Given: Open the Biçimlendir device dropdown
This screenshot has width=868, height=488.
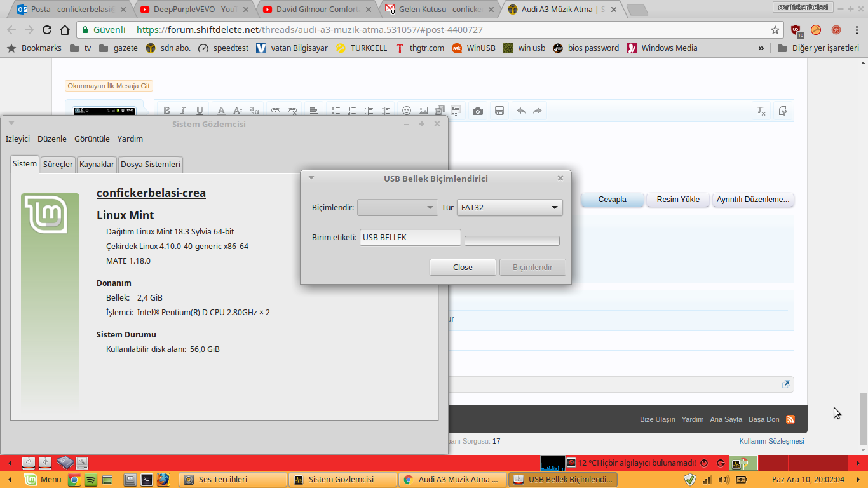Looking at the screenshot, I should pyautogui.click(x=397, y=207).
